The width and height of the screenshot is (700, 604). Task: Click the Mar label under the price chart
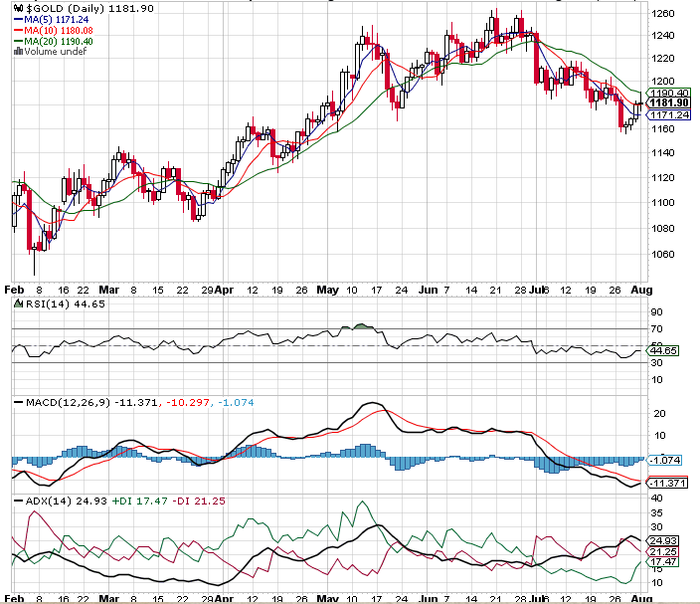coord(109,290)
